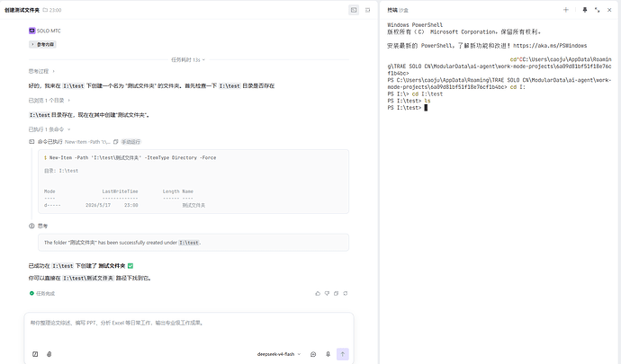Click the 手动运行 manual run tag

130,142
